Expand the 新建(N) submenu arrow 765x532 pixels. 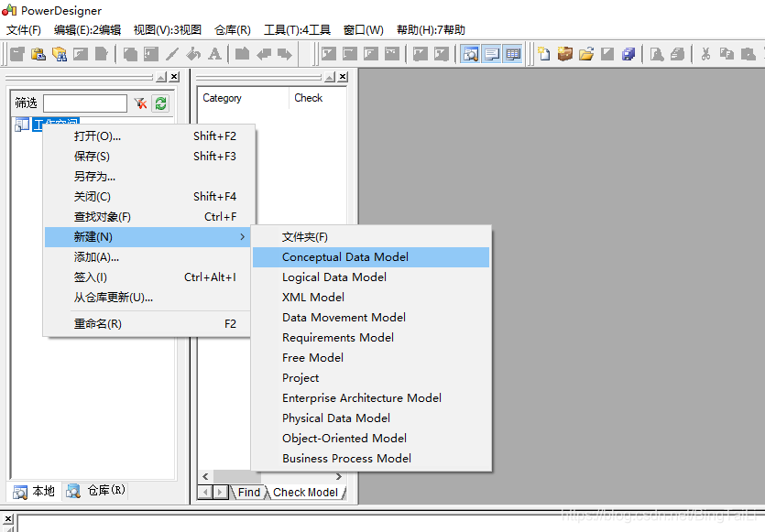pyautogui.click(x=243, y=237)
